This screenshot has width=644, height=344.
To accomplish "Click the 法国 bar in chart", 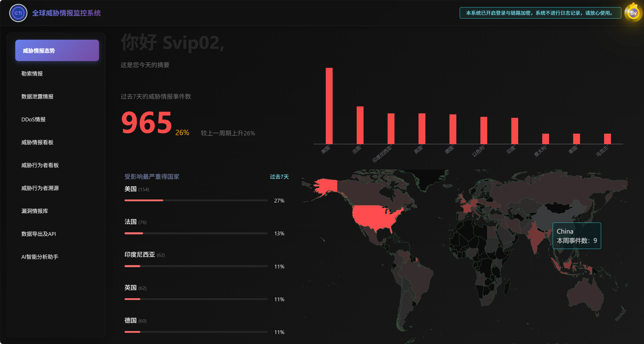I will 360,125.
